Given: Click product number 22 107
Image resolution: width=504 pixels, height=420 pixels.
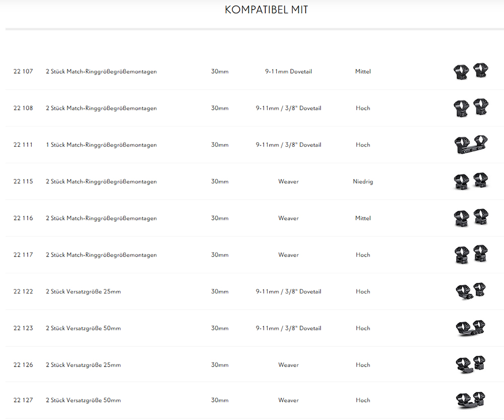Looking at the screenshot, I should (x=23, y=72).
